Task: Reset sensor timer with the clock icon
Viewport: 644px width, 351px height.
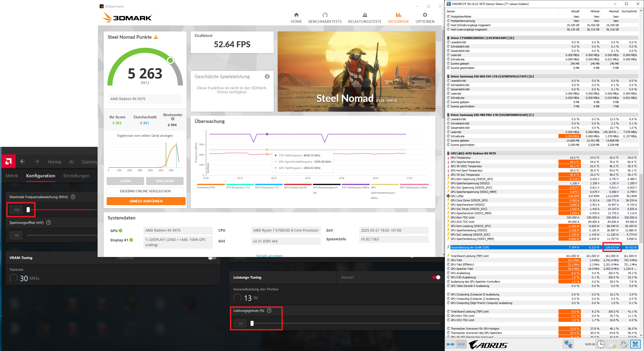Action: click(x=601, y=344)
